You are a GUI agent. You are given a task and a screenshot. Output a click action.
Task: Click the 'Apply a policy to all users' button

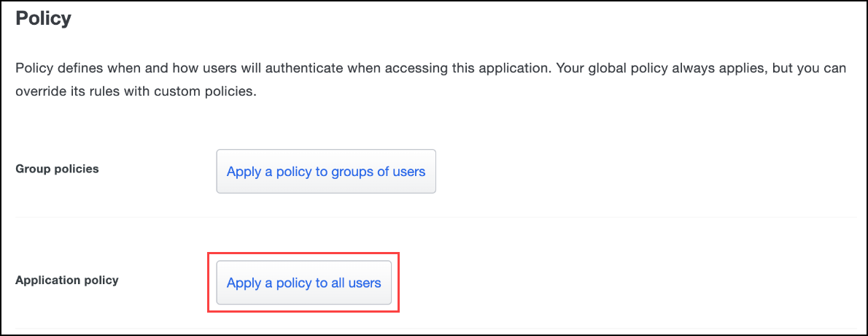(304, 283)
